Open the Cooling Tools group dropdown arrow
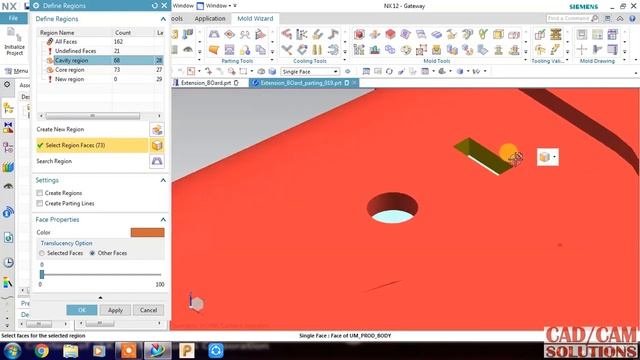Viewport: 640px width, 360px height. [x=344, y=60]
